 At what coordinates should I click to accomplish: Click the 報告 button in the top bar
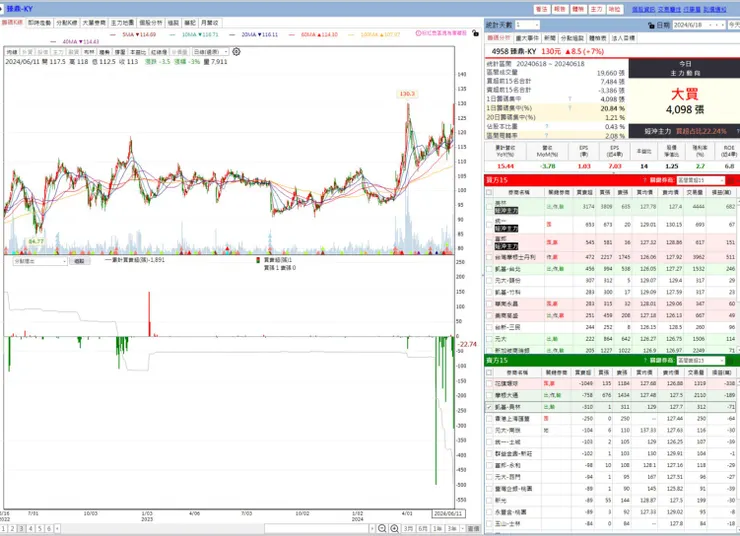[560, 9]
